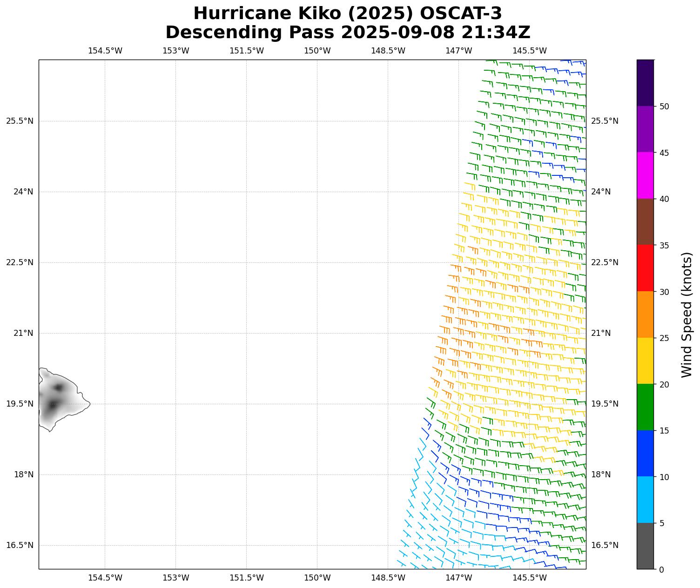Click the 150°W label on top axis

pyautogui.click(x=317, y=51)
